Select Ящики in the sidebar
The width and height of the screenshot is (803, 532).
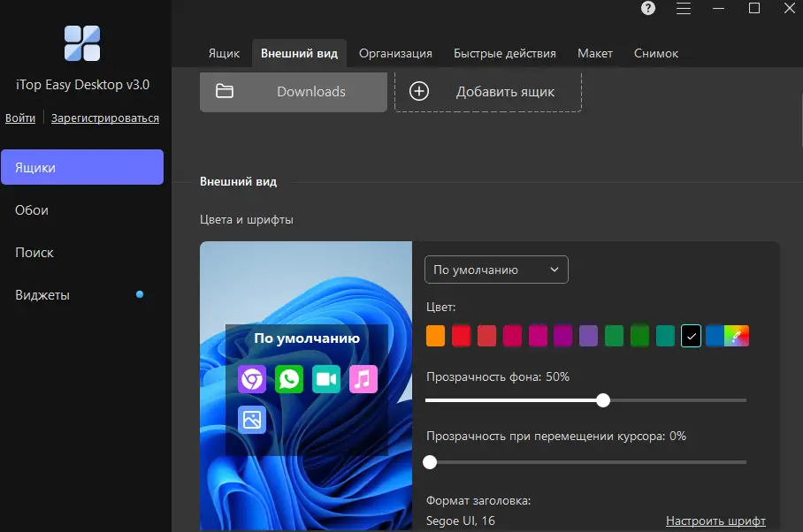click(x=82, y=167)
